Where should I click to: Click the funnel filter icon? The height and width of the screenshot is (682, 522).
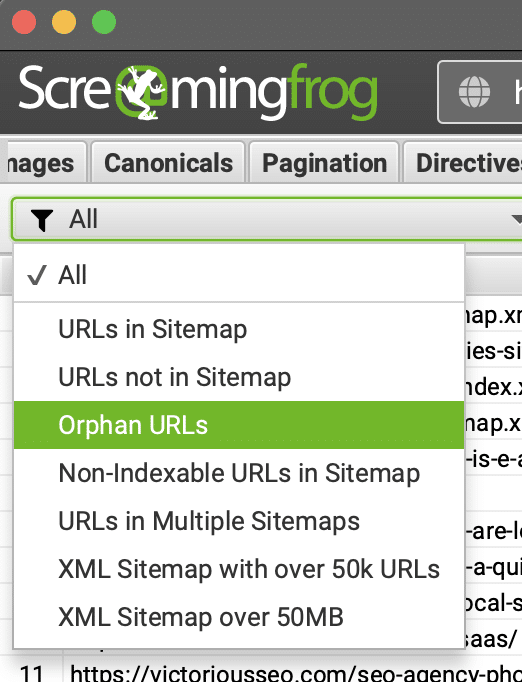42,220
